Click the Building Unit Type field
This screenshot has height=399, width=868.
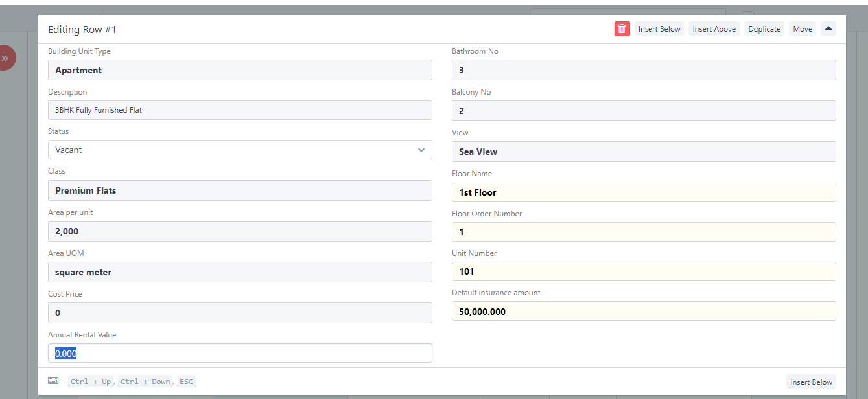[x=240, y=70]
